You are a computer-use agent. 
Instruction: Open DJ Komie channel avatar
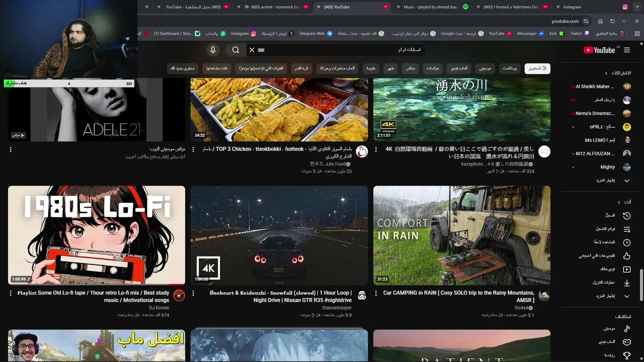click(x=179, y=295)
